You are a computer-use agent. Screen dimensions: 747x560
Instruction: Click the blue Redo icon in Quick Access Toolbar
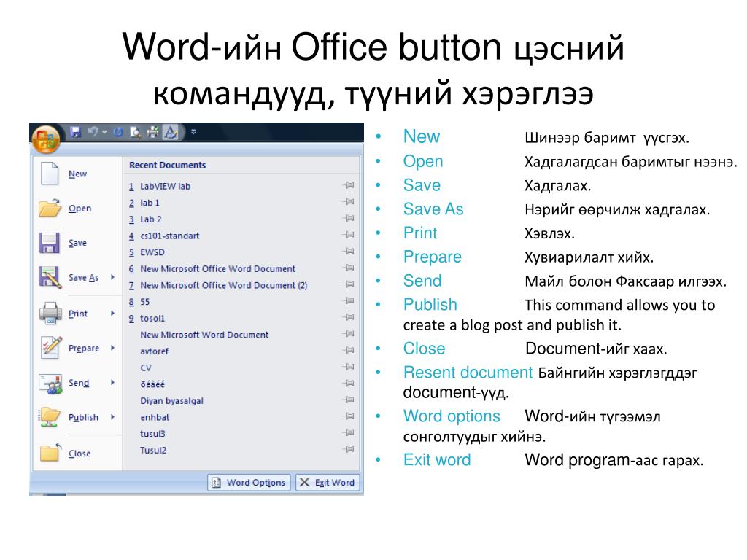(118, 132)
